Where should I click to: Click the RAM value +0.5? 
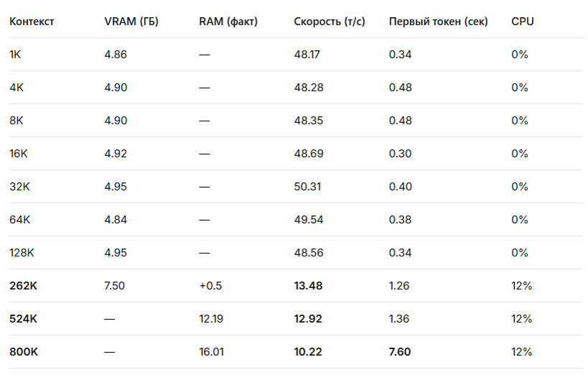coord(210,285)
